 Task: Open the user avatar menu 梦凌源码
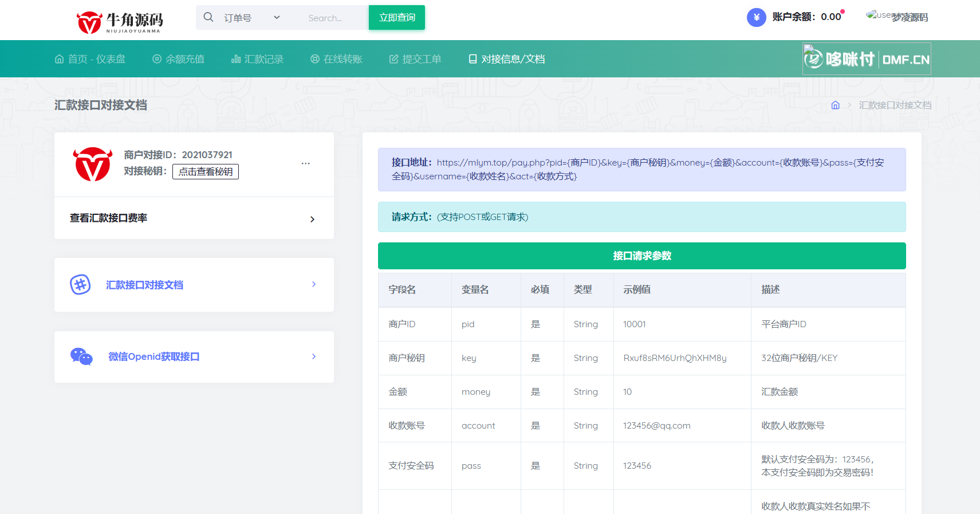click(x=898, y=17)
